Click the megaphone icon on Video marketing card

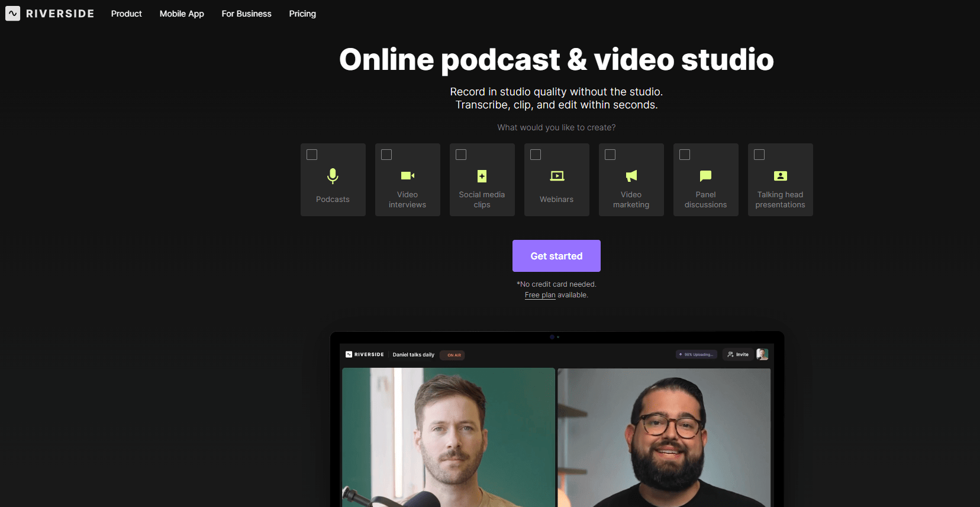click(631, 176)
